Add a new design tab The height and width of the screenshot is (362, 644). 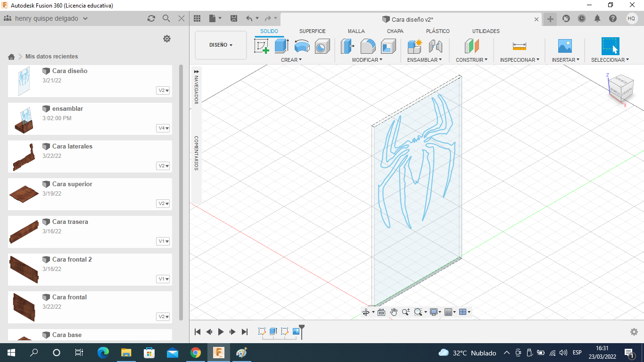550,19
